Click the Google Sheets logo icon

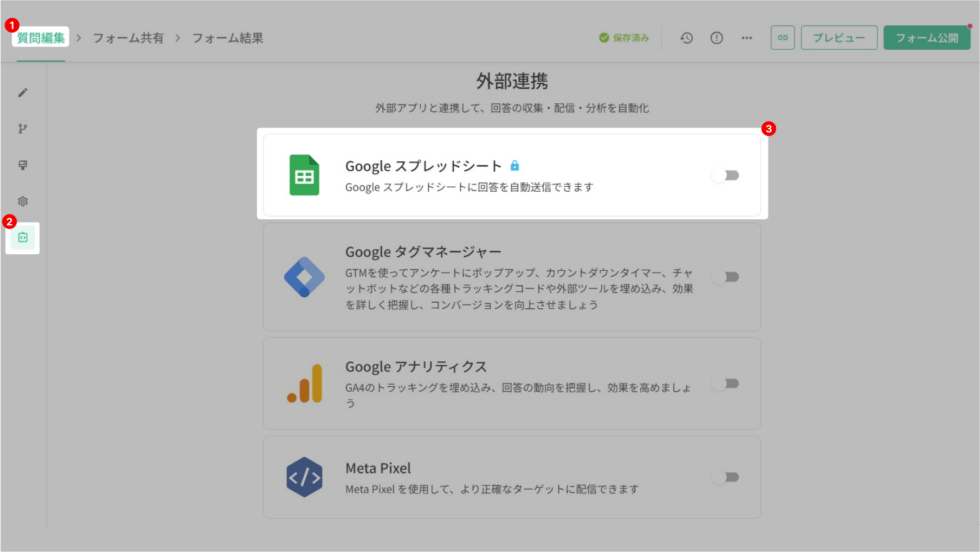304,175
